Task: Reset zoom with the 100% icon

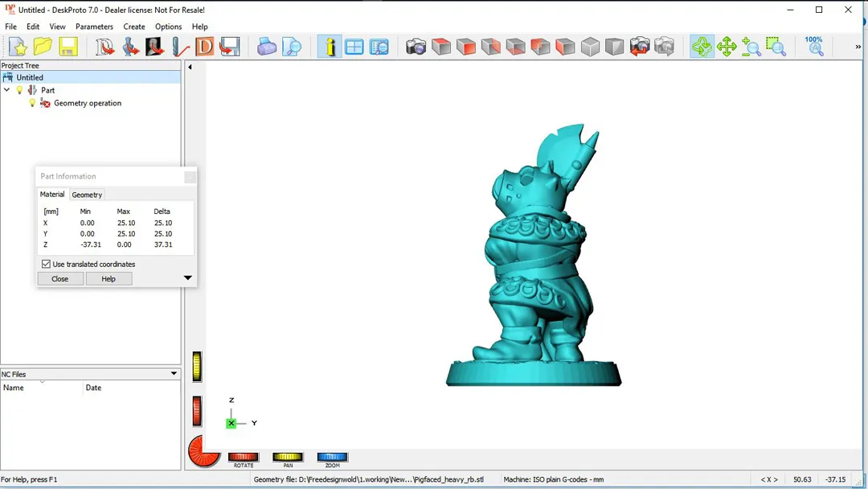Action: (x=814, y=46)
